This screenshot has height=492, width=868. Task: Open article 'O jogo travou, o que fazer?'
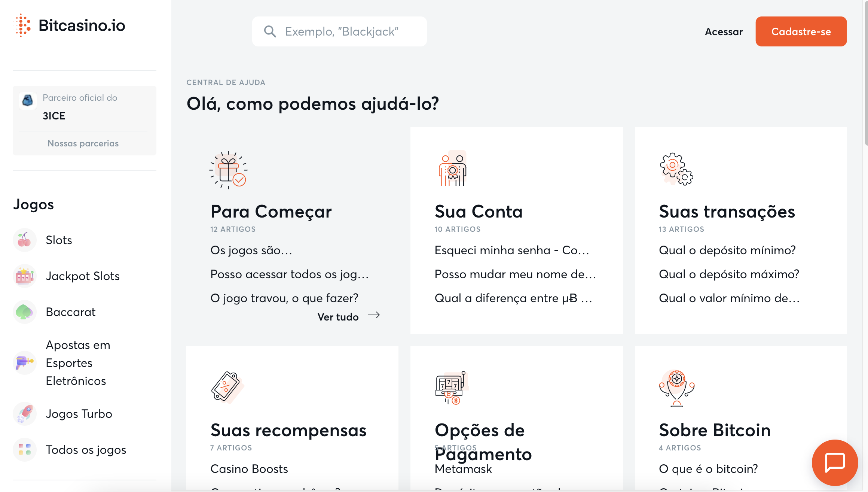284,298
